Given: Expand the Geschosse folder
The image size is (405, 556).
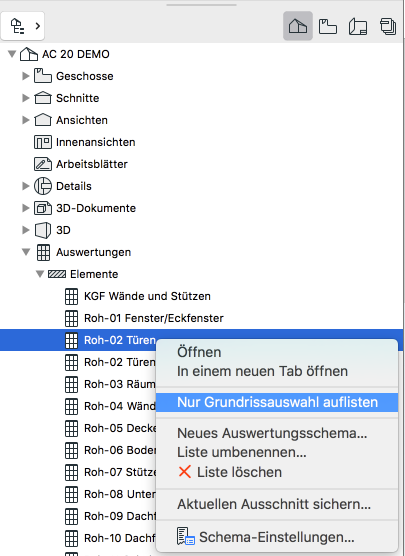Looking at the screenshot, I should coord(26,76).
